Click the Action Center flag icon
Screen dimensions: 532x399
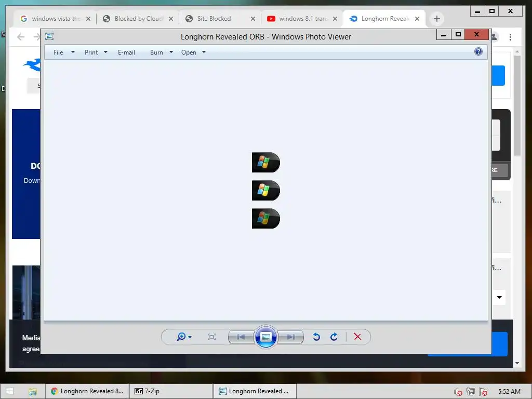pos(484,392)
